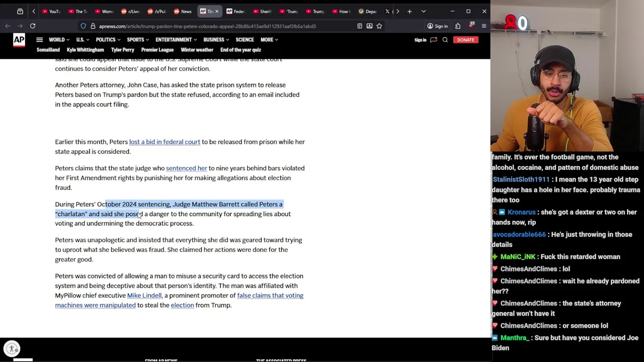This screenshot has height=362, width=644.
Task: Close the active AP tab
Action: coord(217,11)
